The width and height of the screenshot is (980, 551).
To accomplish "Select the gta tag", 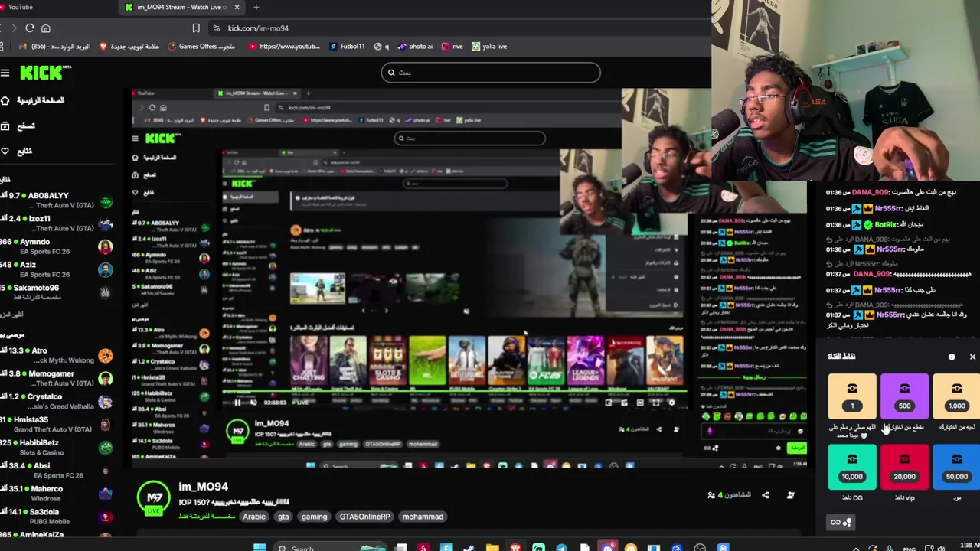I will (x=283, y=517).
